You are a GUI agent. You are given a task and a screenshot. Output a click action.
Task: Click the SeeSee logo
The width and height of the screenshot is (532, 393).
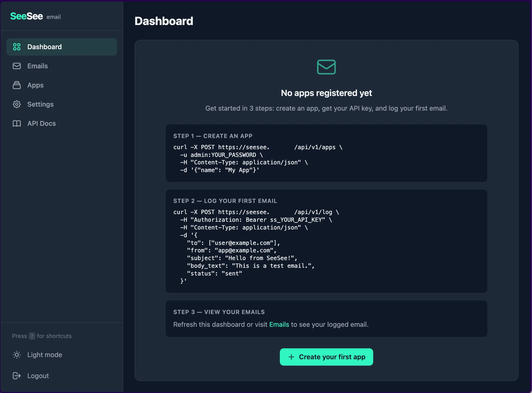pos(26,16)
